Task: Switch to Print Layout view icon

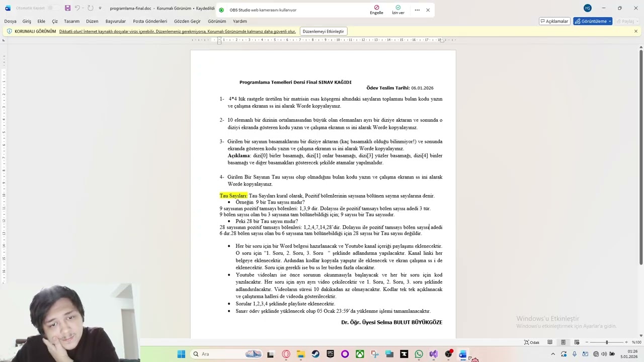Action: [563, 342]
